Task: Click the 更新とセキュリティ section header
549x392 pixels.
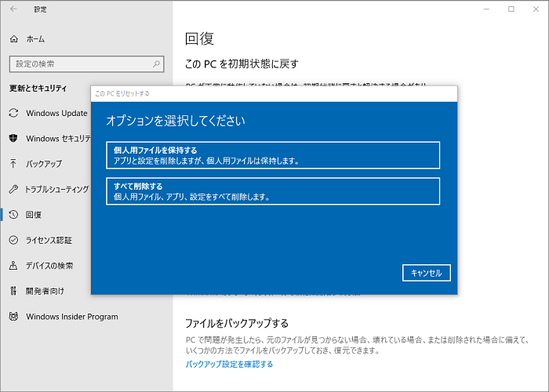Action: (38, 88)
